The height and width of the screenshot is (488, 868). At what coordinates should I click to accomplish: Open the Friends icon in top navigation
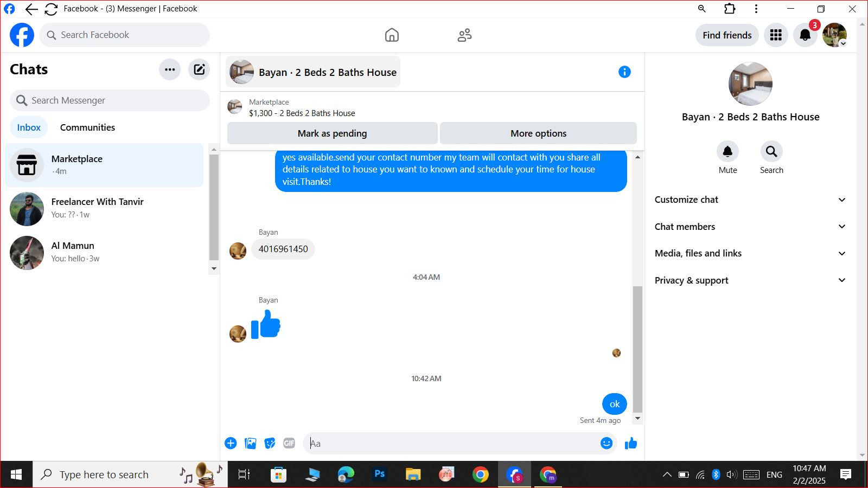tap(464, 35)
